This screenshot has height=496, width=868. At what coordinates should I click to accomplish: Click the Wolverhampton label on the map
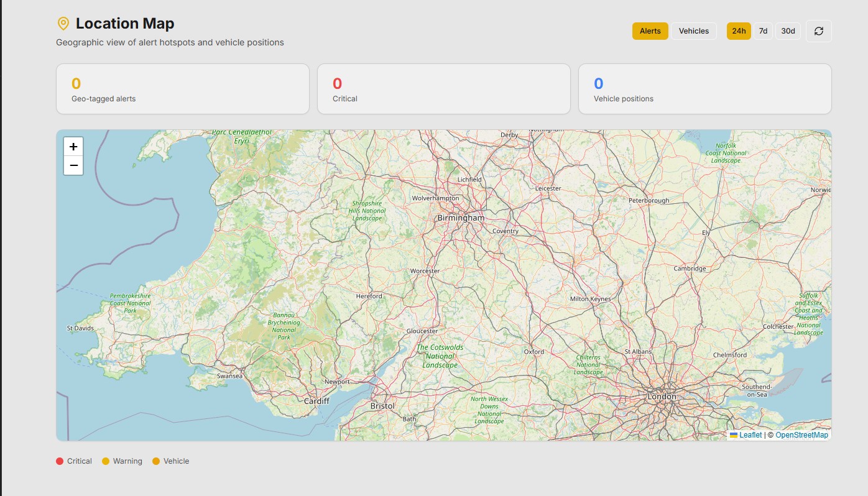point(436,198)
